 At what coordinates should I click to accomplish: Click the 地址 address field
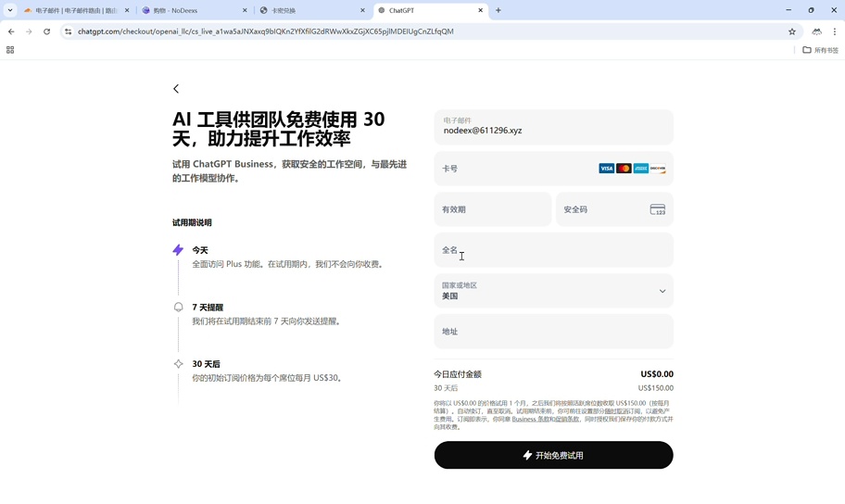(x=553, y=332)
